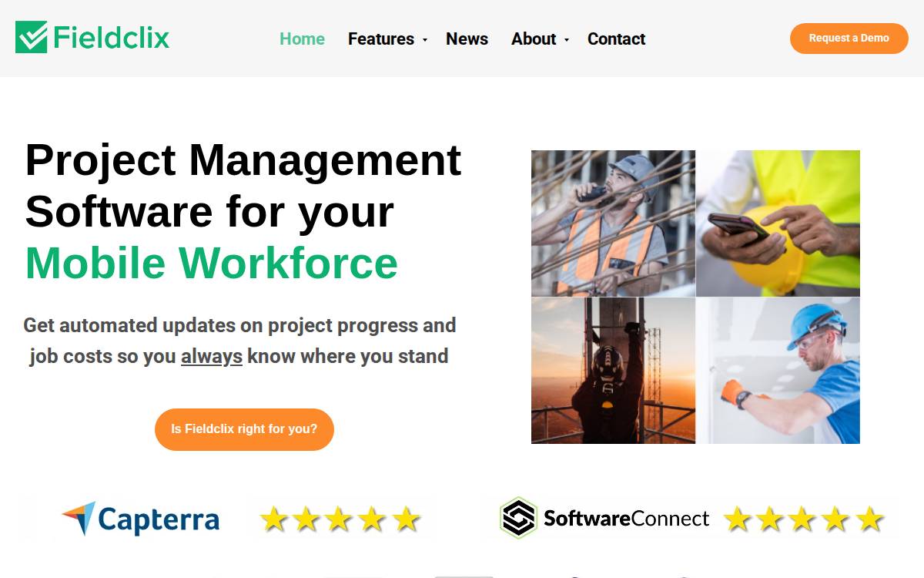
Task: Click the underlined word 'always'
Action: pos(212,356)
